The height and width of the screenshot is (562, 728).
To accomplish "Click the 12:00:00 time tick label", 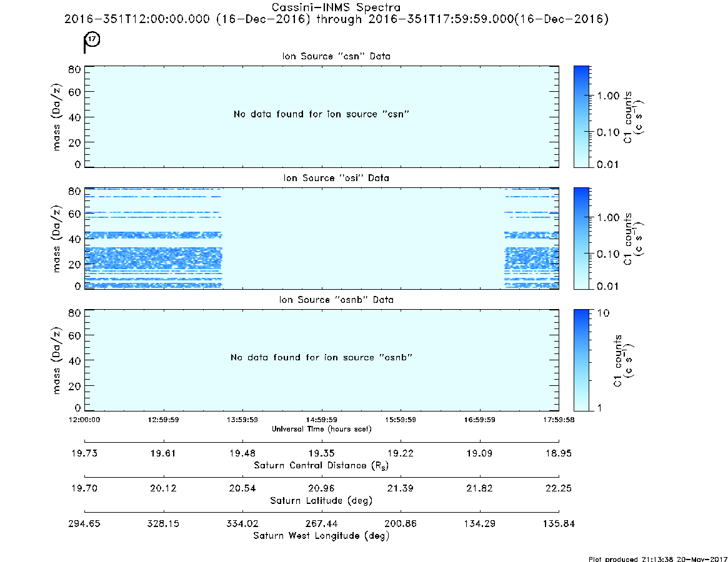I will pyautogui.click(x=84, y=420).
